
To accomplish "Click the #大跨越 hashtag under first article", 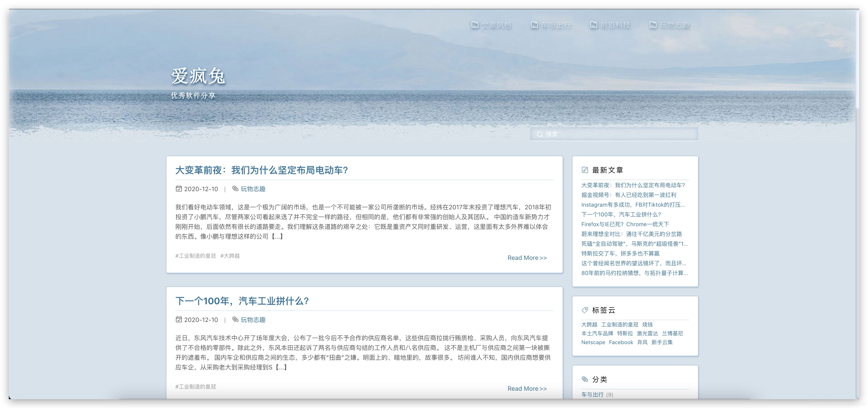I will tap(230, 256).
